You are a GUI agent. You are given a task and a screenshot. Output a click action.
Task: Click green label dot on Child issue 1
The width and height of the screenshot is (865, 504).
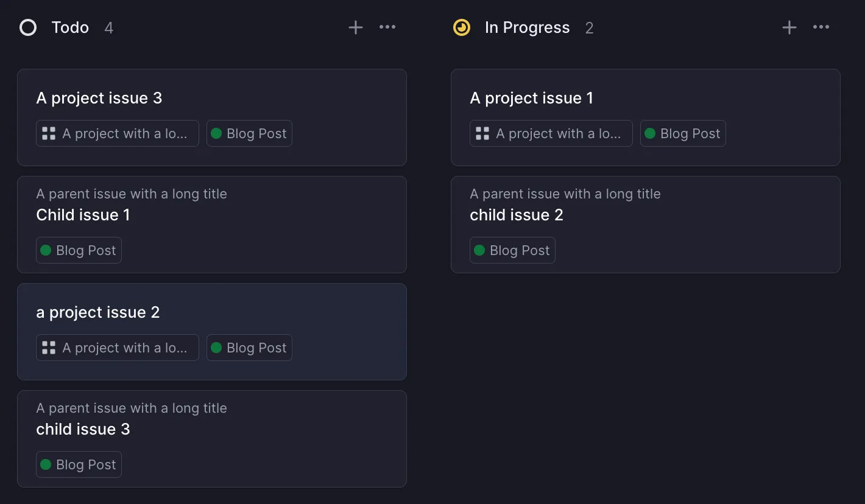46,250
